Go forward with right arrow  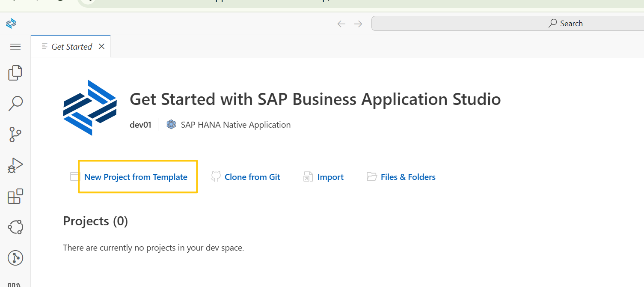(x=358, y=24)
